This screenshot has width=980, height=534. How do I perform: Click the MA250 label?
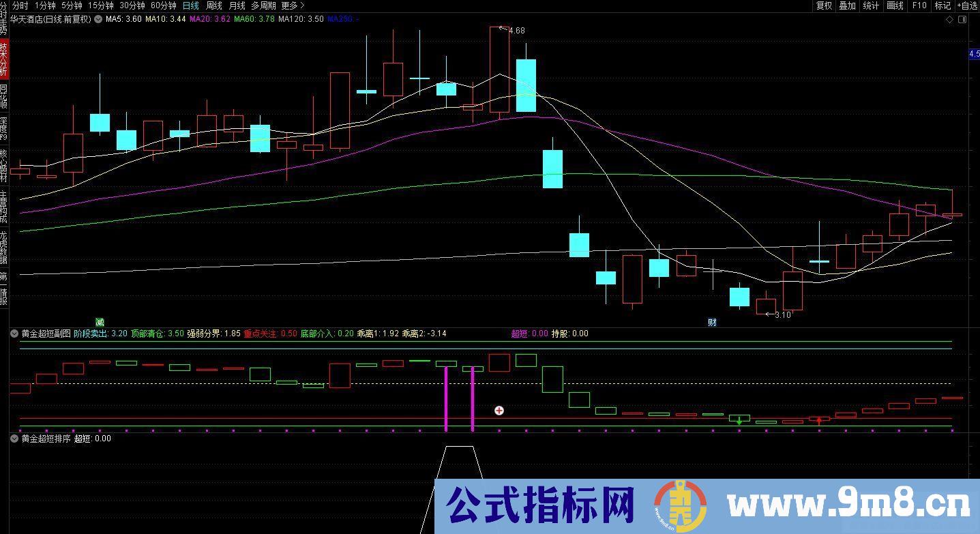[x=342, y=19]
